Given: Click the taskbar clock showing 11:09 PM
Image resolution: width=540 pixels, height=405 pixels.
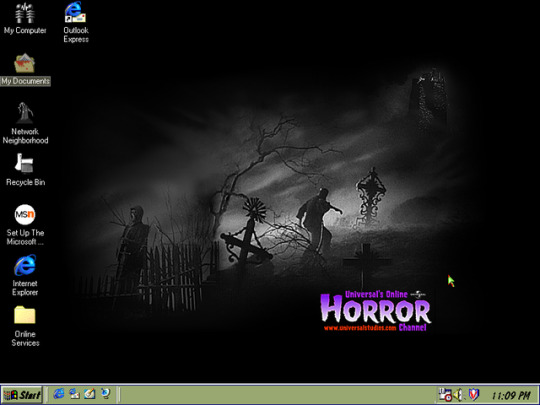Looking at the screenshot, I should (x=511, y=395).
